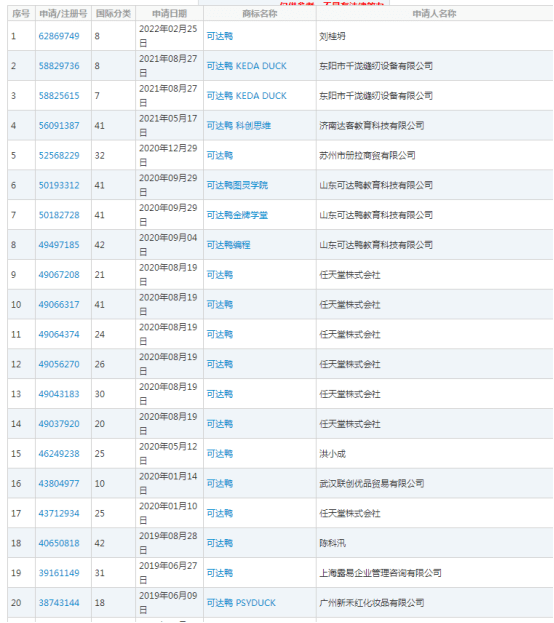
Task: Open trademark 可达鸭 科创思维
Action: pos(239,126)
